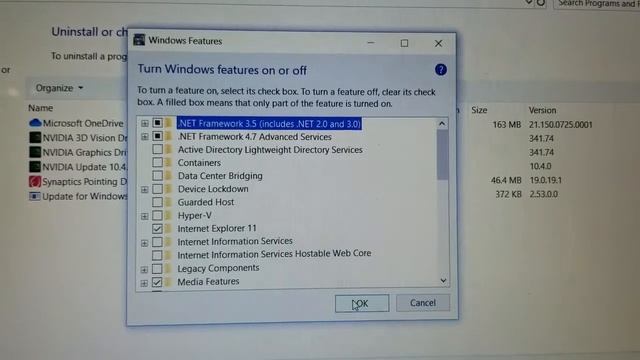The image size is (640, 360).
Task: Enable Guarded Host checkbox
Action: (157, 202)
